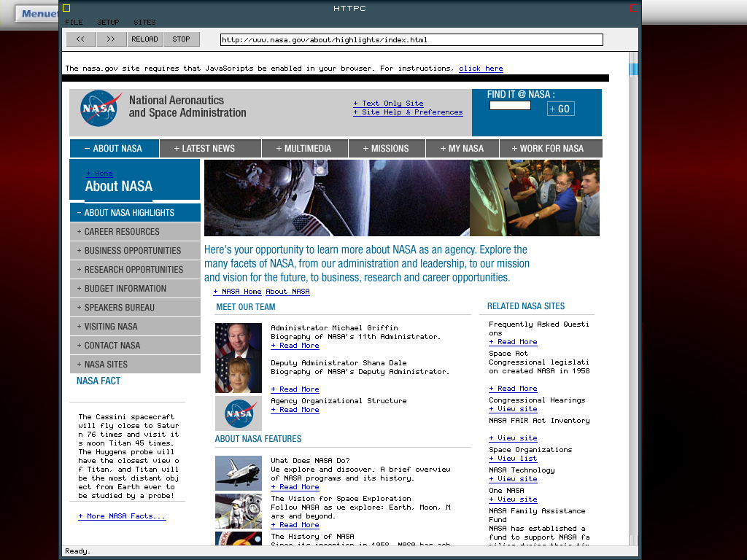Expand the MY NASA navigation tab
747x560 pixels.
(x=462, y=149)
